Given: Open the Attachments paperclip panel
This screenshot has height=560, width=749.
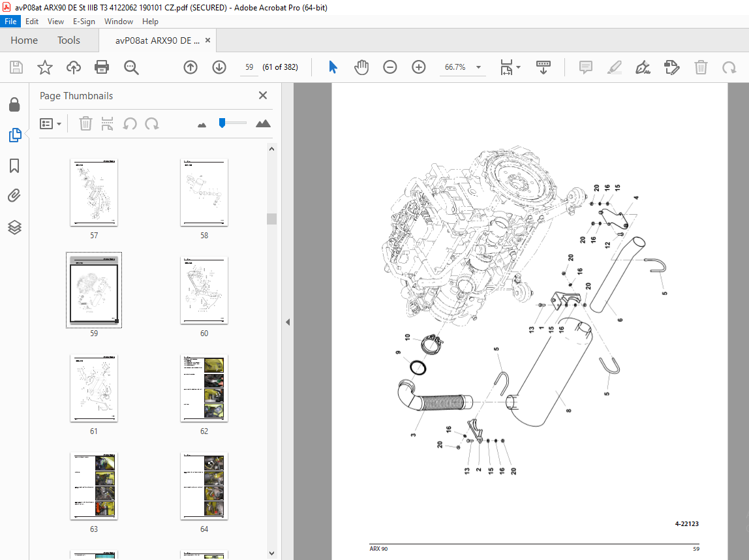Looking at the screenshot, I should click(x=14, y=196).
